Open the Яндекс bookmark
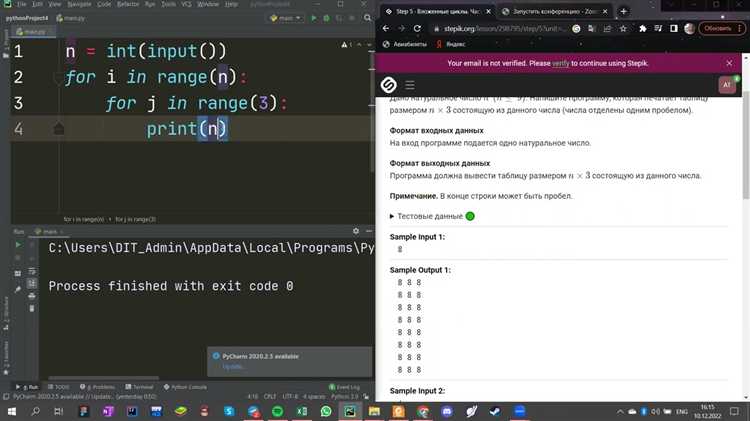 [x=451, y=44]
